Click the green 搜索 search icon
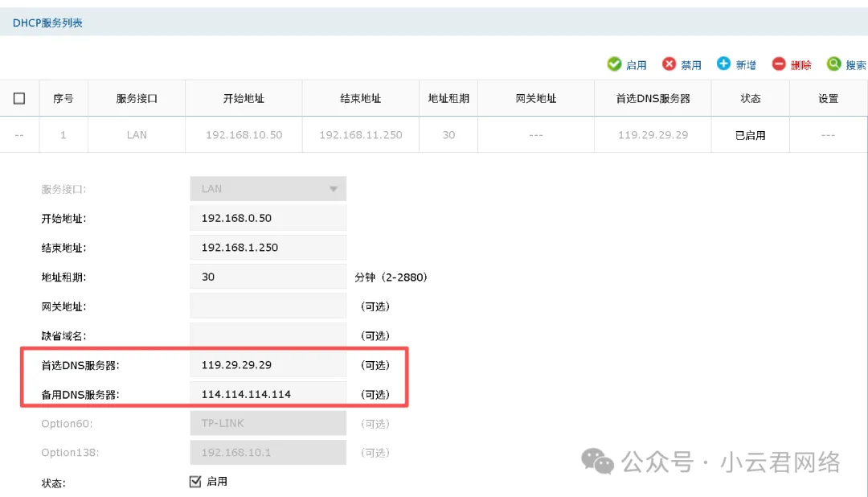 pyautogui.click(x=833, y=64)
